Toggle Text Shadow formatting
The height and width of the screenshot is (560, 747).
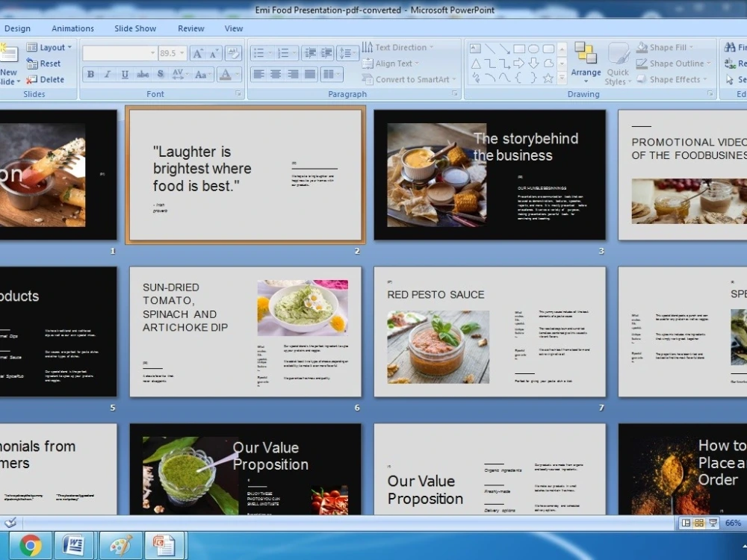pos(161,74)
